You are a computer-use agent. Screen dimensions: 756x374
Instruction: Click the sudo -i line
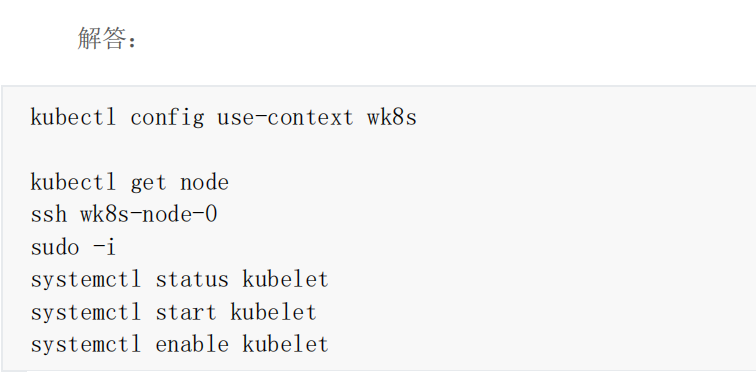click(73, 247)
